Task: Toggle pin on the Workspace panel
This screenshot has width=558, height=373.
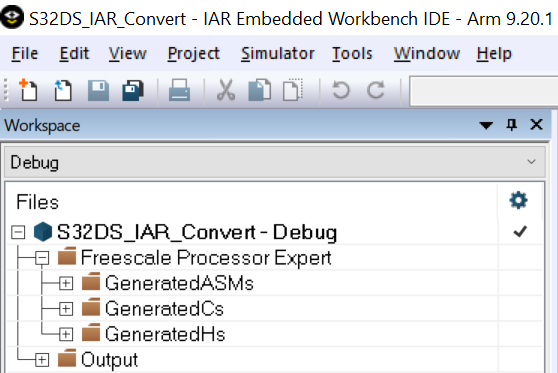Action: tap(511, 125)
